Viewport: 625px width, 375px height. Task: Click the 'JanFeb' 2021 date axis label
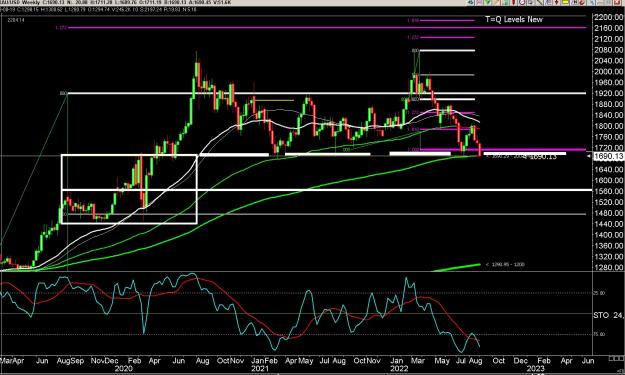[x=265, y=361]
